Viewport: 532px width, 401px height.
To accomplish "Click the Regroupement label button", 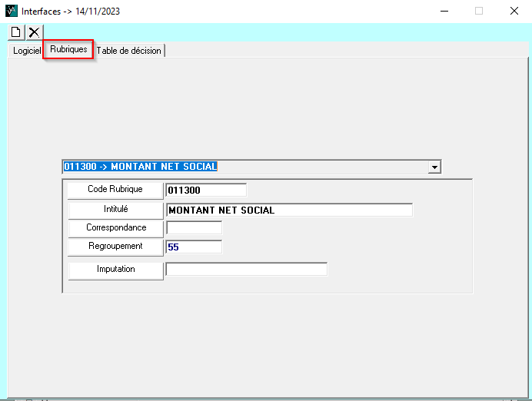I will [x=115, y=247].
